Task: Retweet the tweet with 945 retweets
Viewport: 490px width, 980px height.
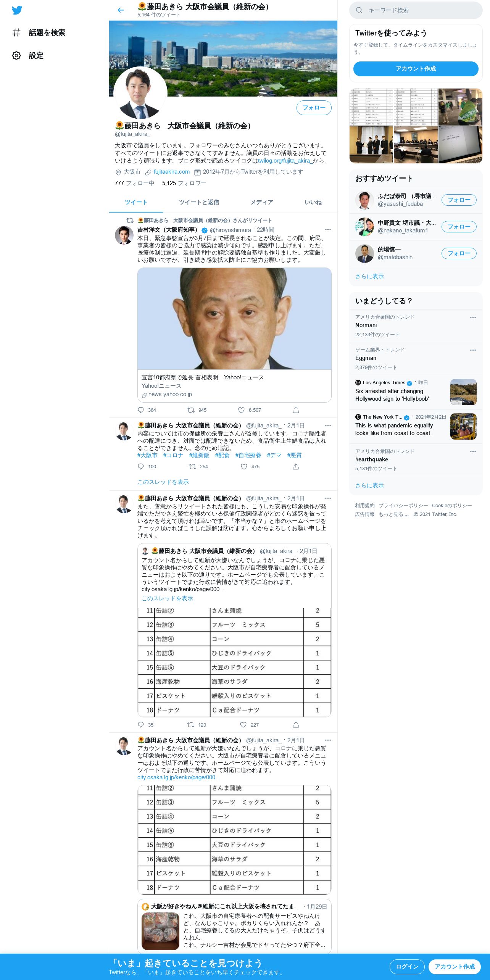Action: (x=191, y=410)
